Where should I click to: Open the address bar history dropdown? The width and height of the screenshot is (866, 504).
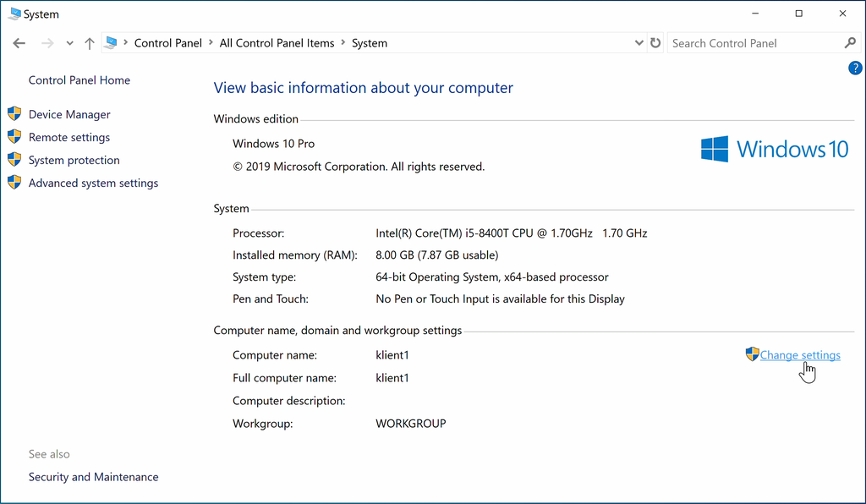pos(639,42)
